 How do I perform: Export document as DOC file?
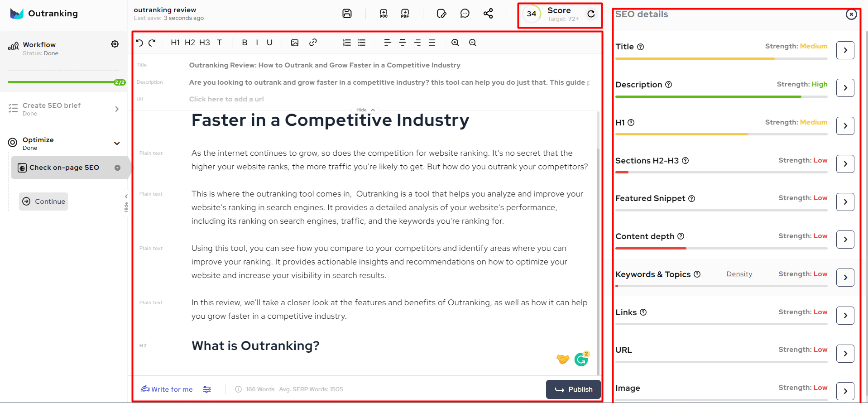tap(384, 14)
